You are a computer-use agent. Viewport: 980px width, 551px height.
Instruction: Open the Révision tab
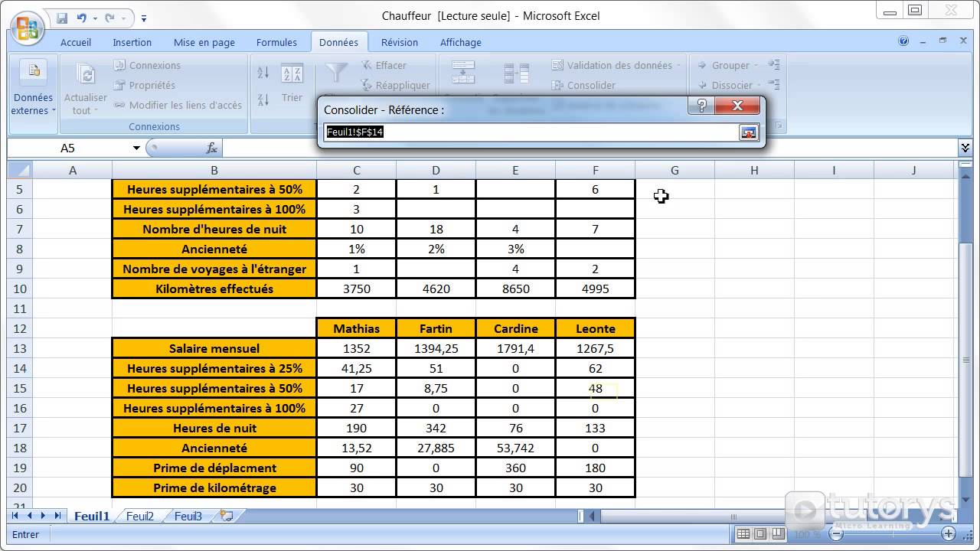400,42
